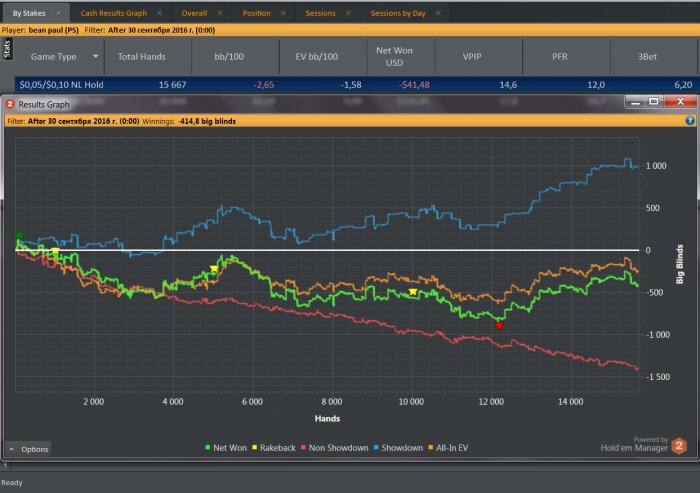Expand the graph Options panel

pyautogui.click(x=29, y=449)
